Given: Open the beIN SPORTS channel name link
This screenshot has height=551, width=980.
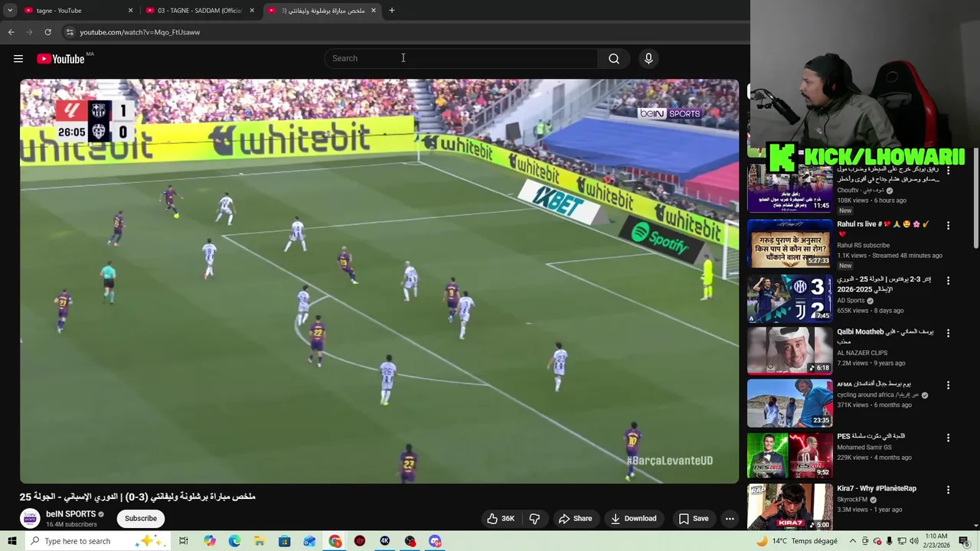Looking at the screenshot, I should click(70, 514).
